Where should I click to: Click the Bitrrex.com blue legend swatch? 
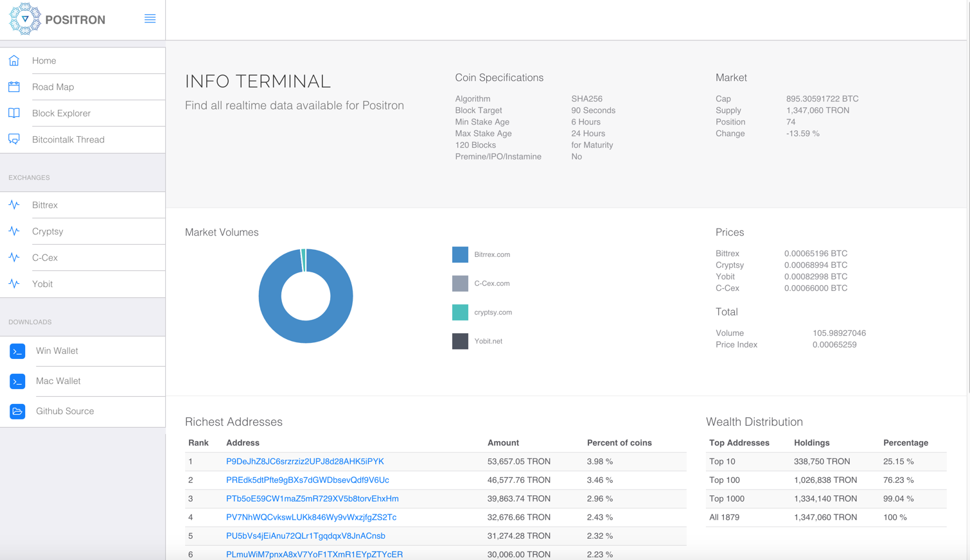460,254
